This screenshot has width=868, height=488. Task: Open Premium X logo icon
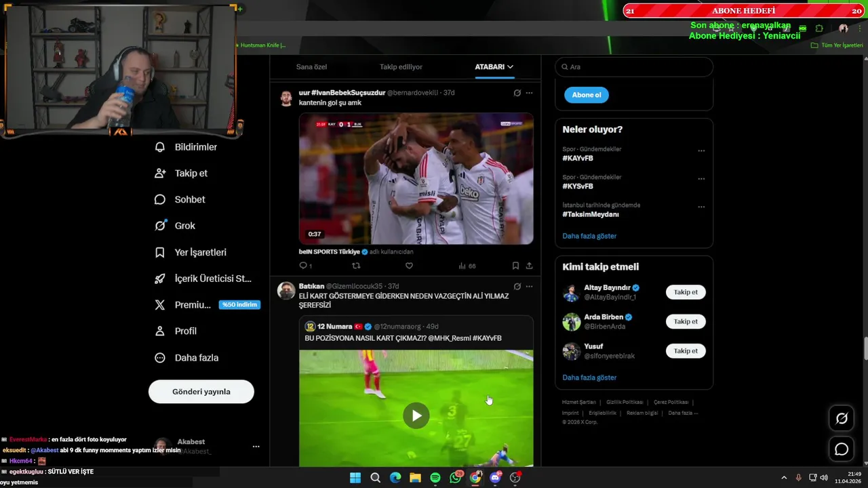160,305
